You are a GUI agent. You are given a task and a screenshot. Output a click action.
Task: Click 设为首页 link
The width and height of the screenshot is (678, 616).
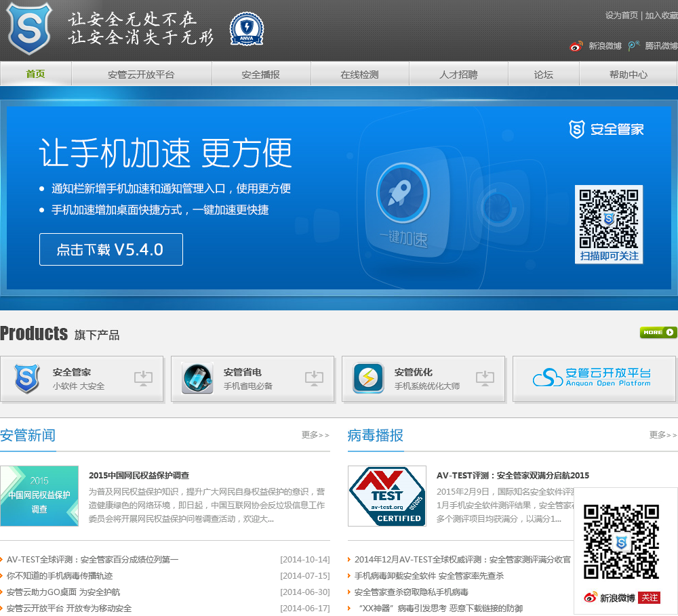621,16
